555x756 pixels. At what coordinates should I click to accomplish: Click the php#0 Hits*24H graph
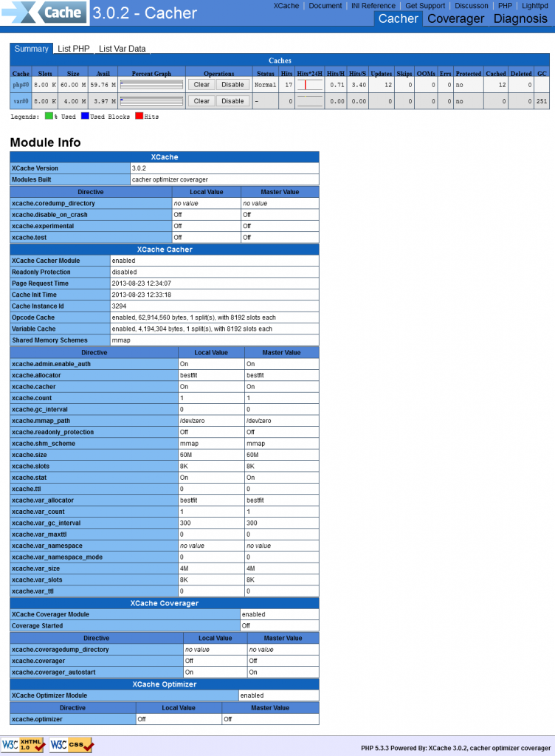[309, 85]
